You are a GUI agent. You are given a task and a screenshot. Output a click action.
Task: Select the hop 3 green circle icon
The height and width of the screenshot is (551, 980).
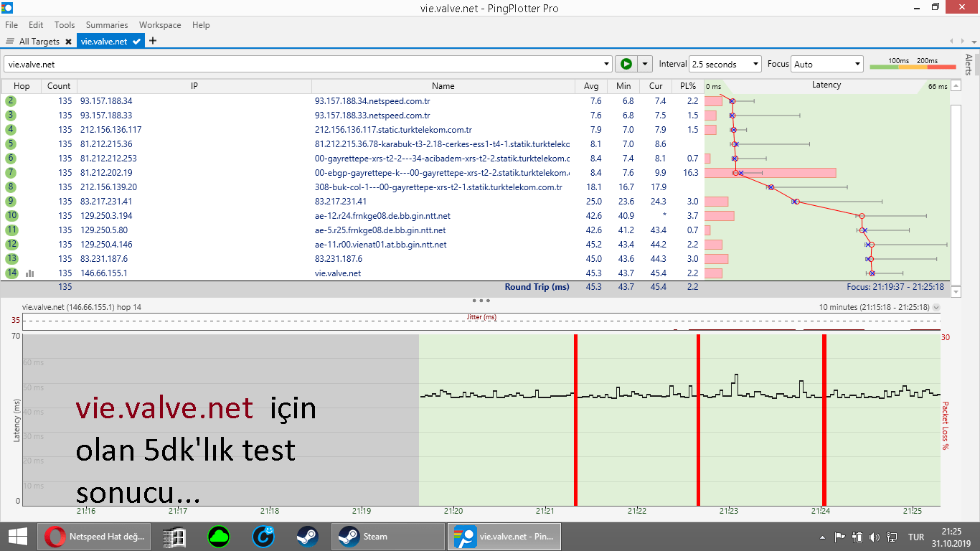(11, 116)
